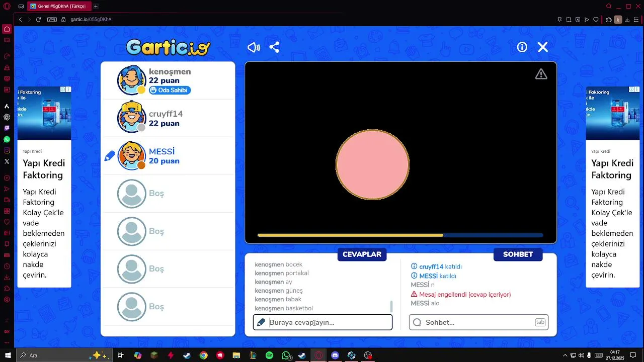
Task: Select MESSI's player avatar
Action: click(132, 155)
